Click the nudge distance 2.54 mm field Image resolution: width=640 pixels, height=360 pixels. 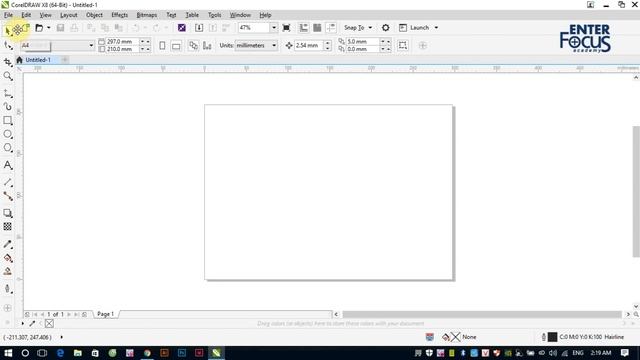tap(309, 45)
